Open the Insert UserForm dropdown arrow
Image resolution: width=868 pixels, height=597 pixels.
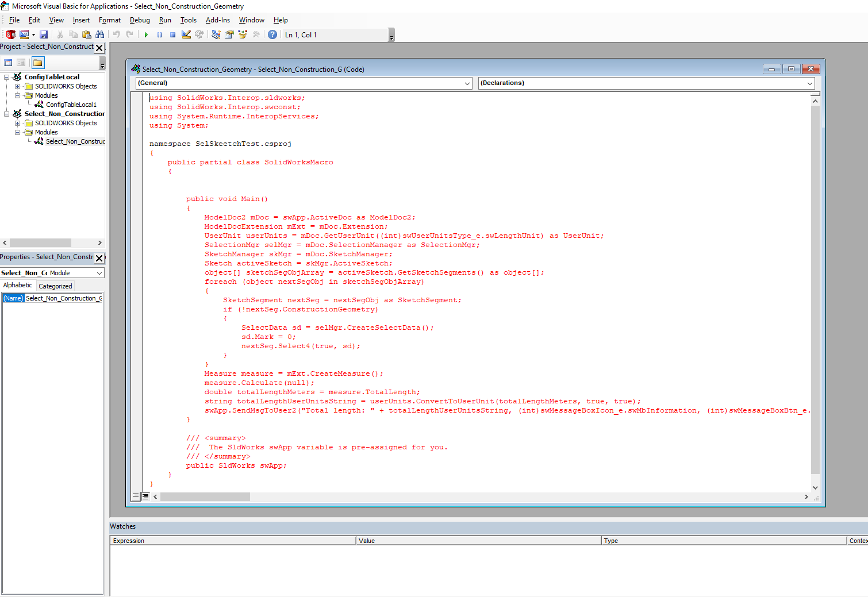pyautogui.click(x=33, y=35)
